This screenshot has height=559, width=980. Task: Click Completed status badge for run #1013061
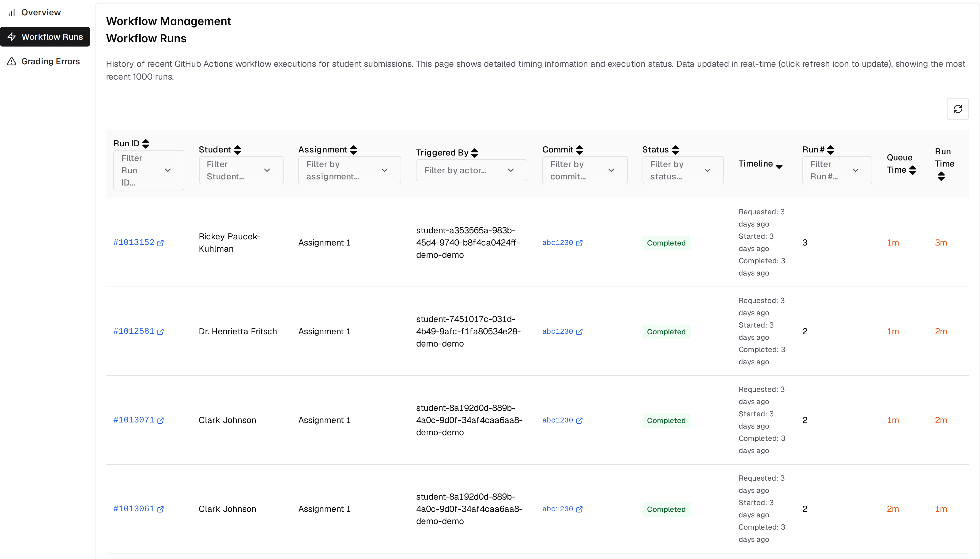click(x=666, y=509)
